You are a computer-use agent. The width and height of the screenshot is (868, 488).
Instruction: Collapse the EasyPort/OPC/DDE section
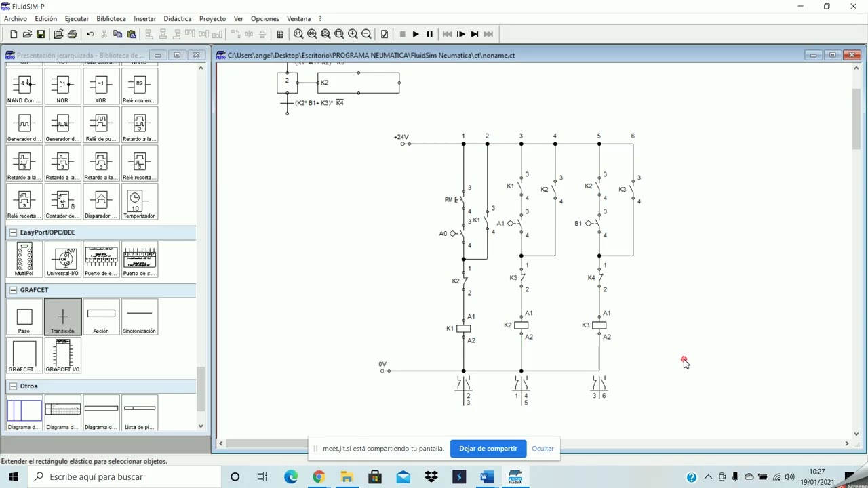tap(13, 232)
